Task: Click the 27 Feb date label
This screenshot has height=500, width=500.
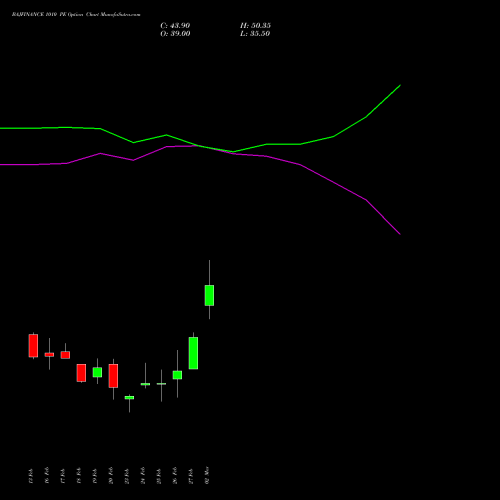Action: pyautogui.click(x=191, y=476)
